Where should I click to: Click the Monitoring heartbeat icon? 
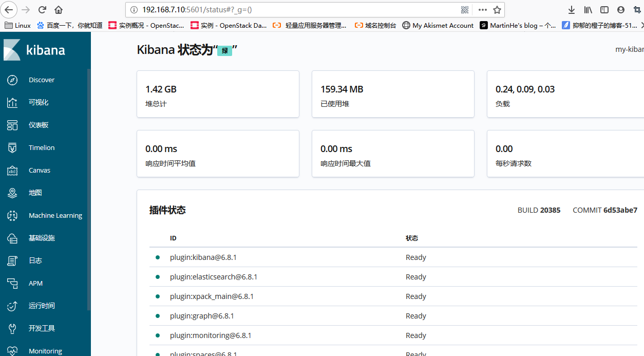12,351
